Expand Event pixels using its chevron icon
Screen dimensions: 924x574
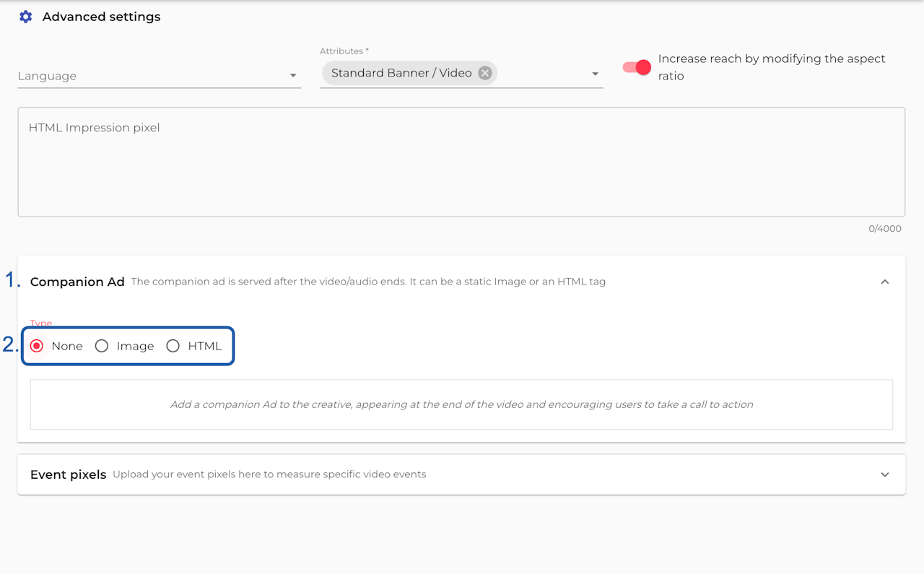[885, 474]
